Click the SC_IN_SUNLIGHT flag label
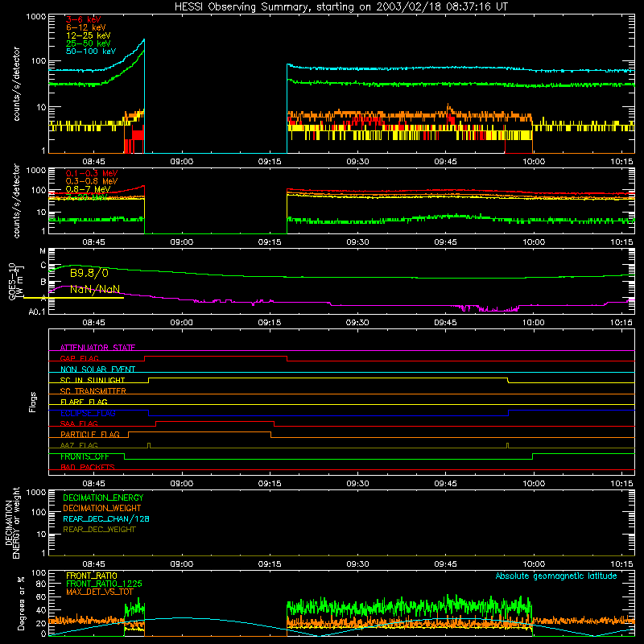This screenshot has width=644, height=644. pyautogui.click(x=93, y=380)
